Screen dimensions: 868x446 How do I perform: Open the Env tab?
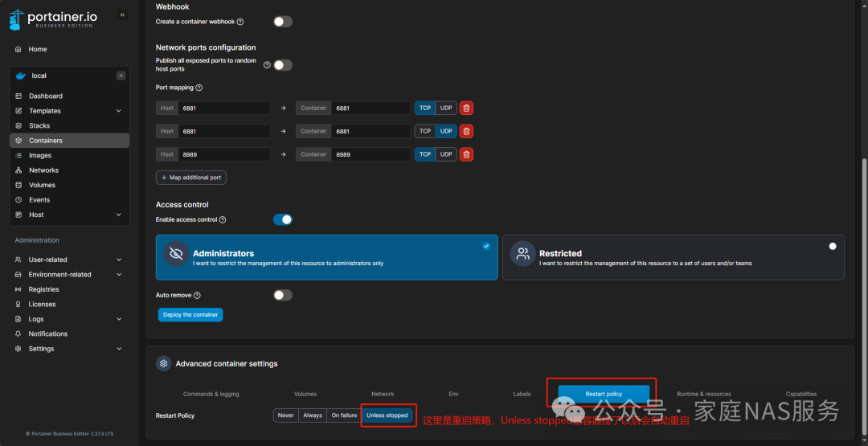coord(453,394)
